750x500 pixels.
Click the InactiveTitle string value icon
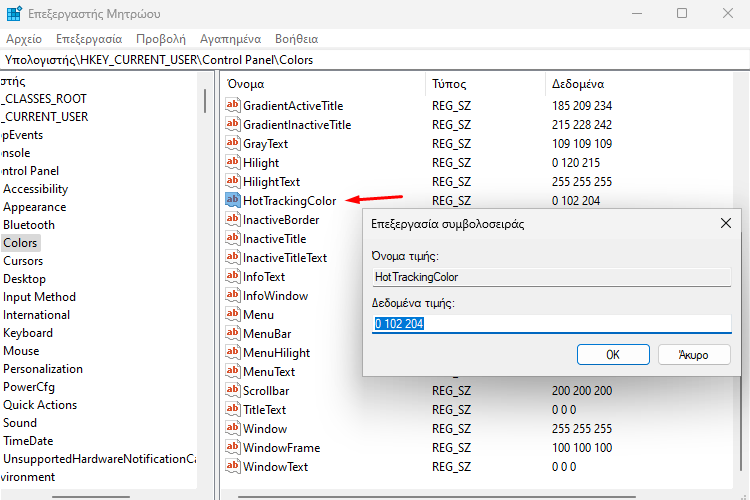pyautogui.click(x=232, y=238)
